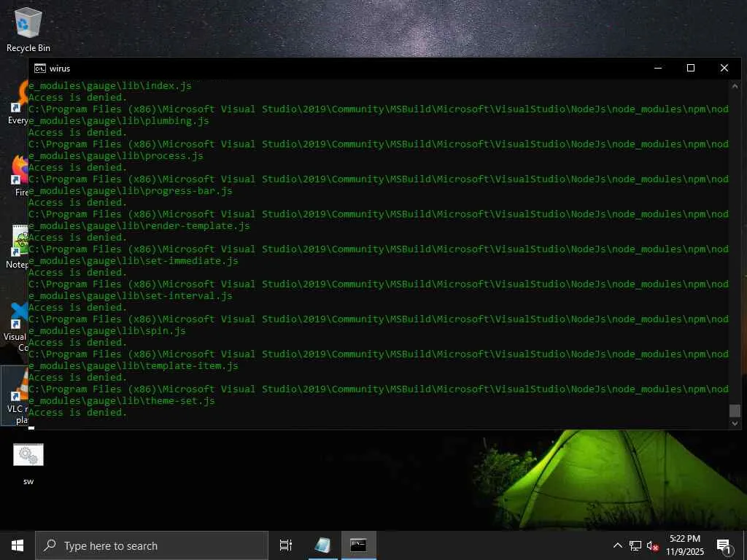Switch to the notepad-like app on taskbar
This screenshot has height=560, width=747.
(322, 545)
